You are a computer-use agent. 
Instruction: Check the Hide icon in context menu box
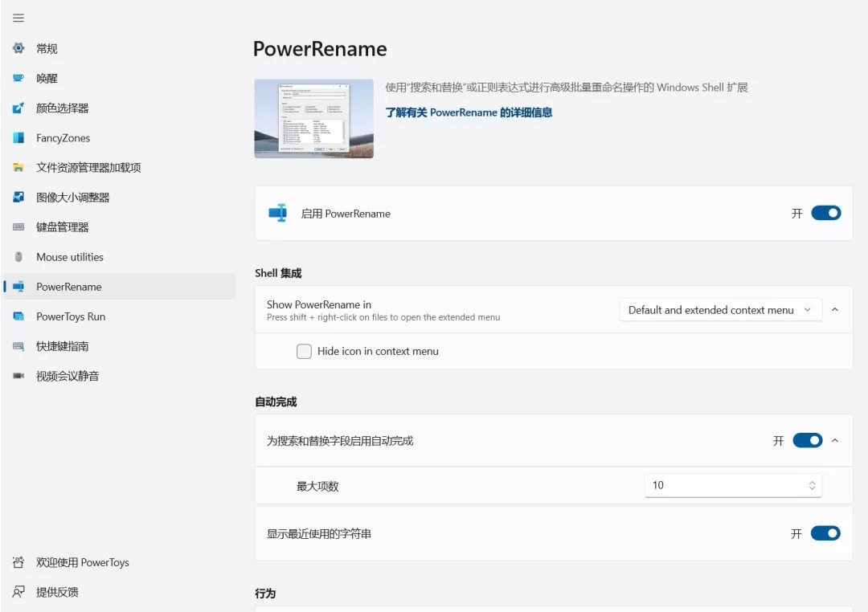coord(304,351)
